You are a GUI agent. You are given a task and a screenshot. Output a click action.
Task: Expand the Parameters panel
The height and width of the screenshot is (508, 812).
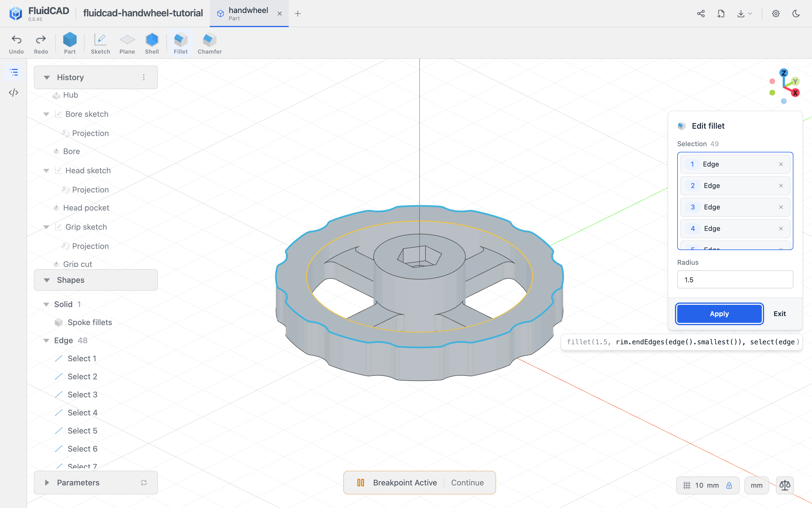(47, 483)
